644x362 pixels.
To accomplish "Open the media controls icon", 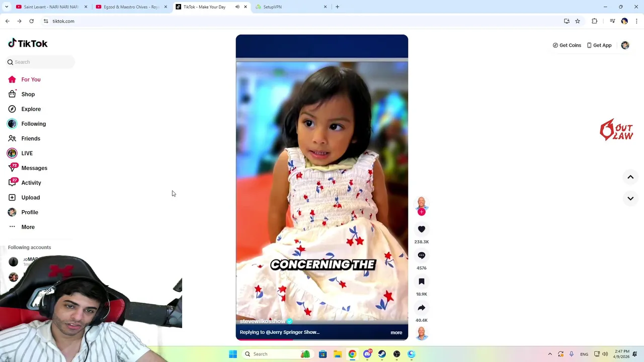I will 612,21.
